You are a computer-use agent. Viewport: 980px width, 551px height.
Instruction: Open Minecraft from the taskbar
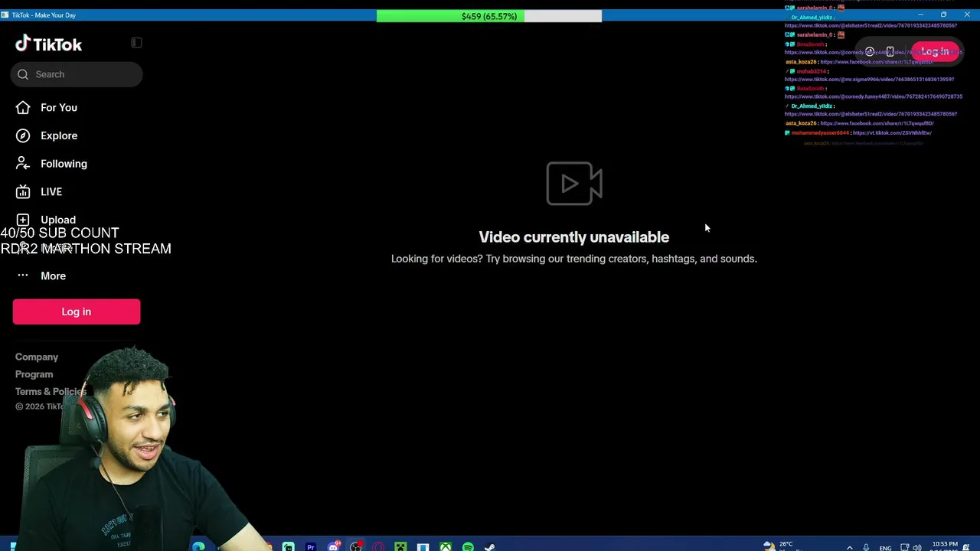[400, 546]
